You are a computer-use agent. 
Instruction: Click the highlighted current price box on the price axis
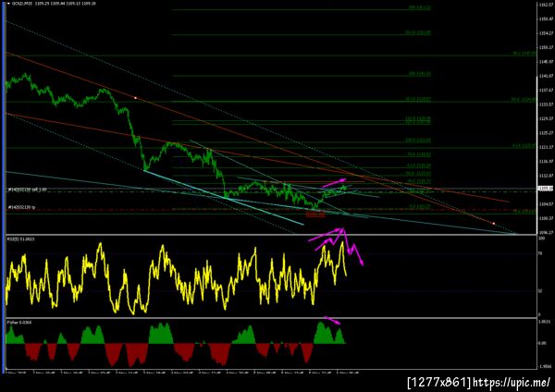tap(546, 188)
